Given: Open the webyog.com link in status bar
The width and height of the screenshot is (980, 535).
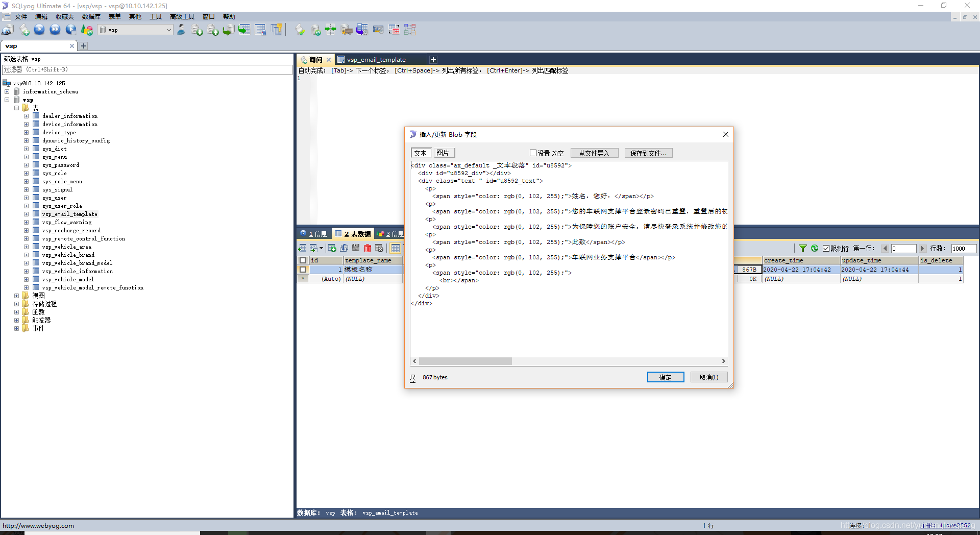Looking at the screenshot, I should [38, 525].
